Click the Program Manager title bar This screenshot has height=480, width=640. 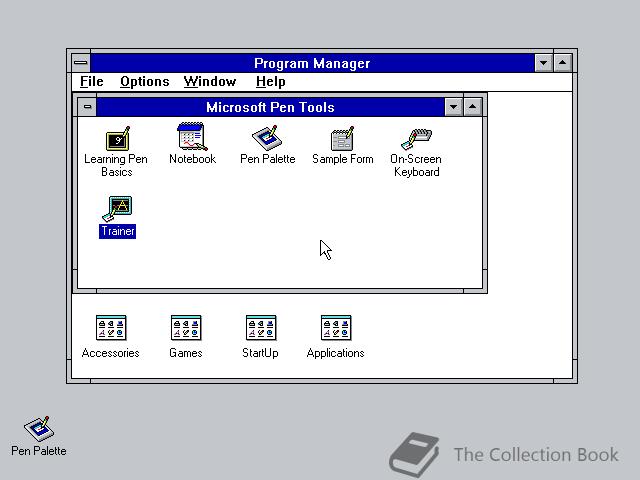(312, 63)
